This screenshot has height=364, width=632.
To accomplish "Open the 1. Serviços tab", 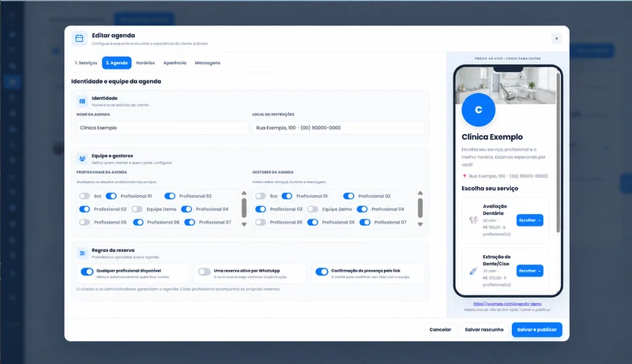I will coord(86,63).
